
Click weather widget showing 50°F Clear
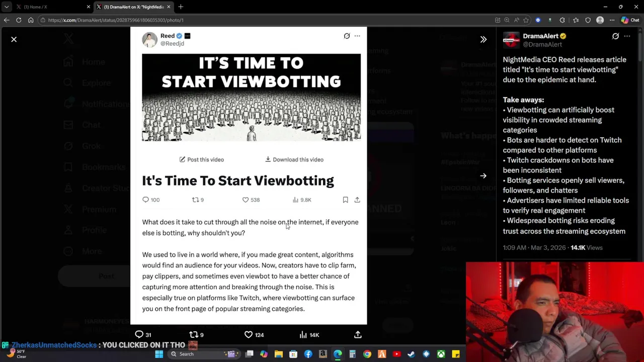click(16, 353)
